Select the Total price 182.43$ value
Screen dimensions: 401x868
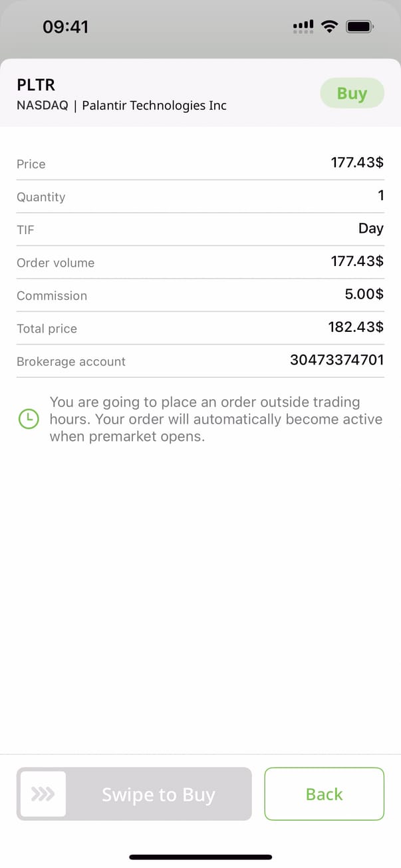point(356,327)
